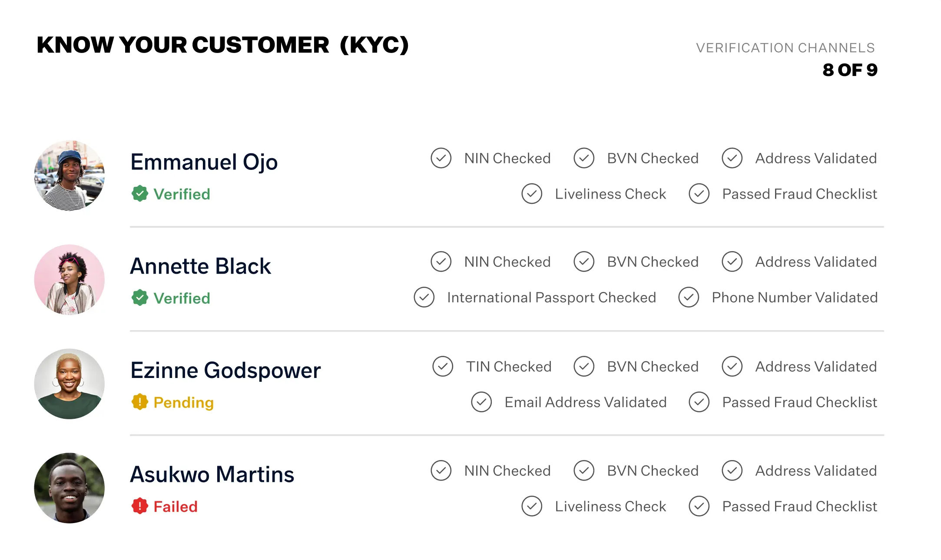Click the red Failed badge icon for Asukwo Martins
Screen dimensions: 941x560
pos(140,506)
